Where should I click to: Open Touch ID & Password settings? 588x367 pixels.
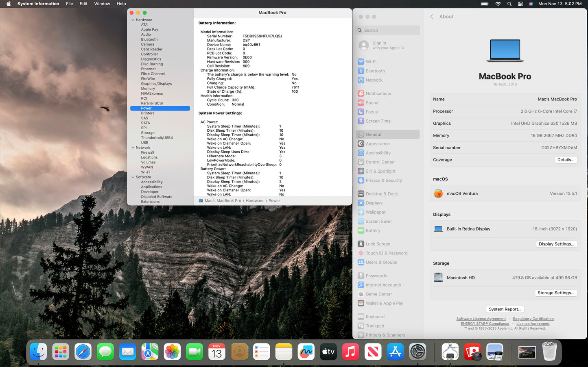(x=386, y=253)
